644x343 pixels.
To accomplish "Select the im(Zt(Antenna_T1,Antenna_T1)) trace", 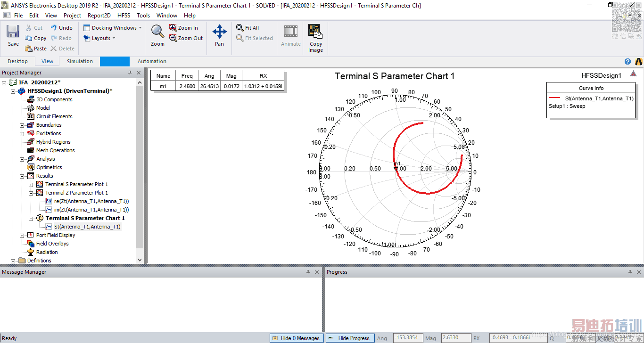I will [x=91, y=210].
